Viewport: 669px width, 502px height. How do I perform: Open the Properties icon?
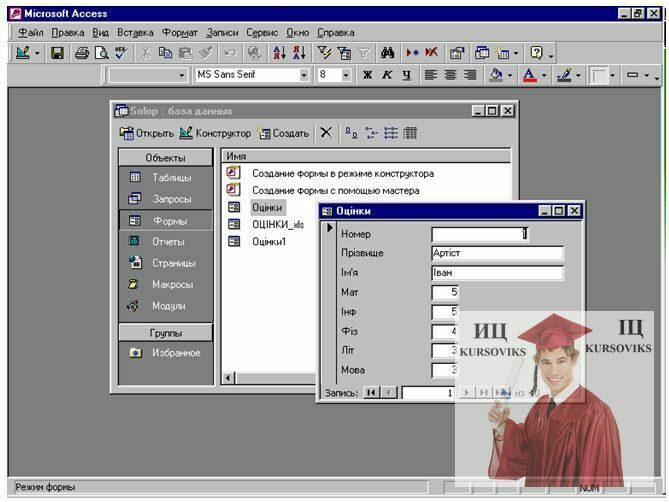point(457,53)
